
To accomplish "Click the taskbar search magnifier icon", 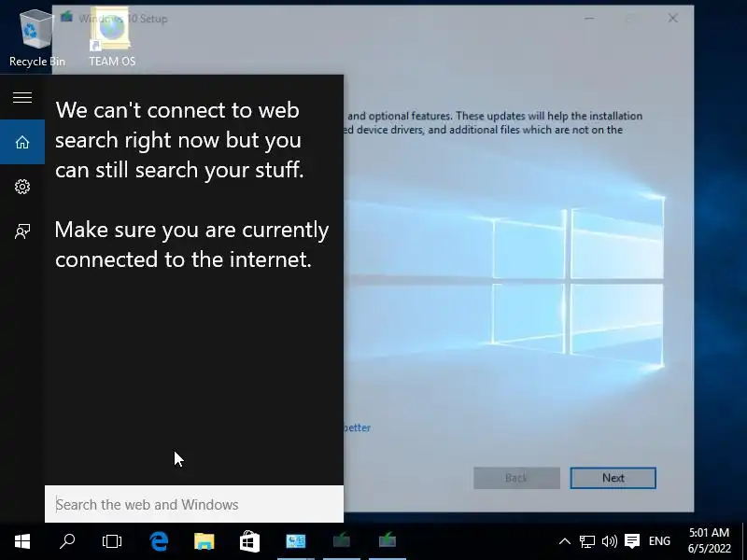I will [x=67, y=541].
